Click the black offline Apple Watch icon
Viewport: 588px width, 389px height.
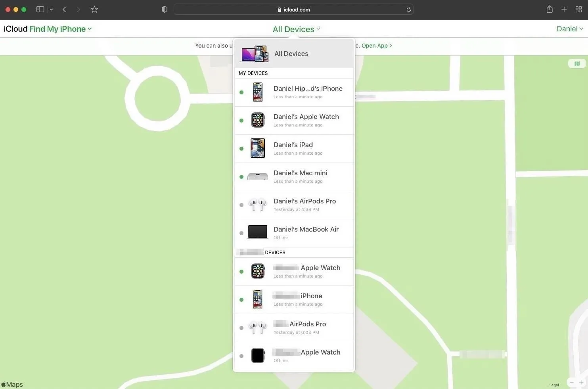tap(258, 356)
